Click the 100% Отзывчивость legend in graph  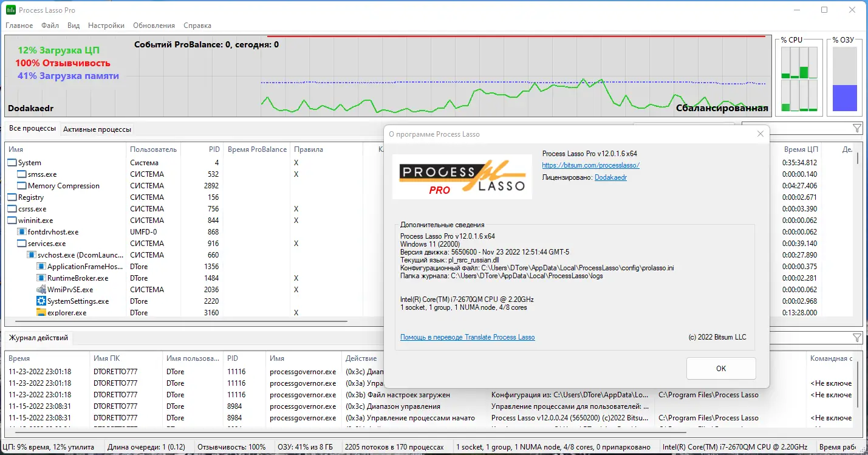point(63,63)
